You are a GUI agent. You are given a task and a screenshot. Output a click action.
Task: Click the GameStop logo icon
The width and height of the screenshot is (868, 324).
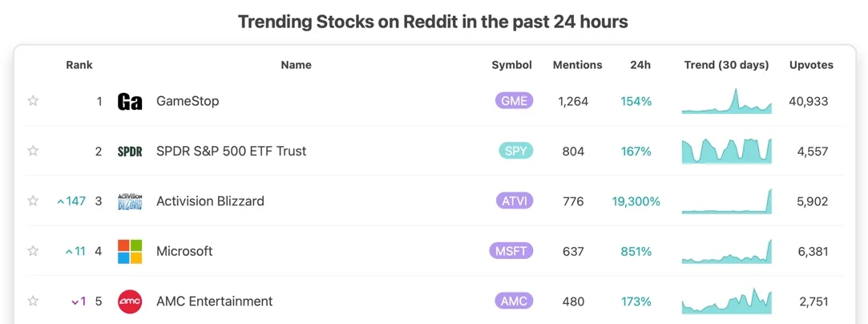click(x=130, y=102)
